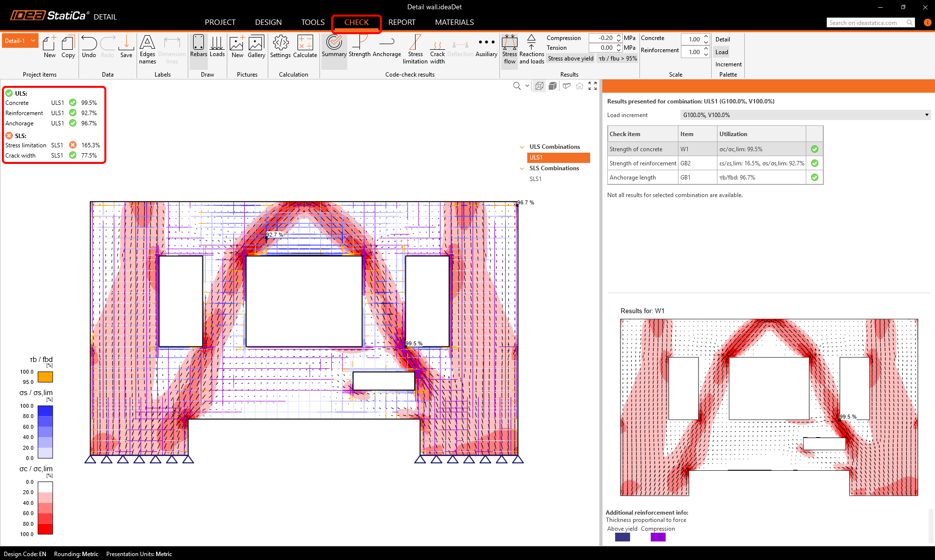The image size is (935, 560).
Task: Click the purple Compression color swatch
Action: tap(658, 537)
